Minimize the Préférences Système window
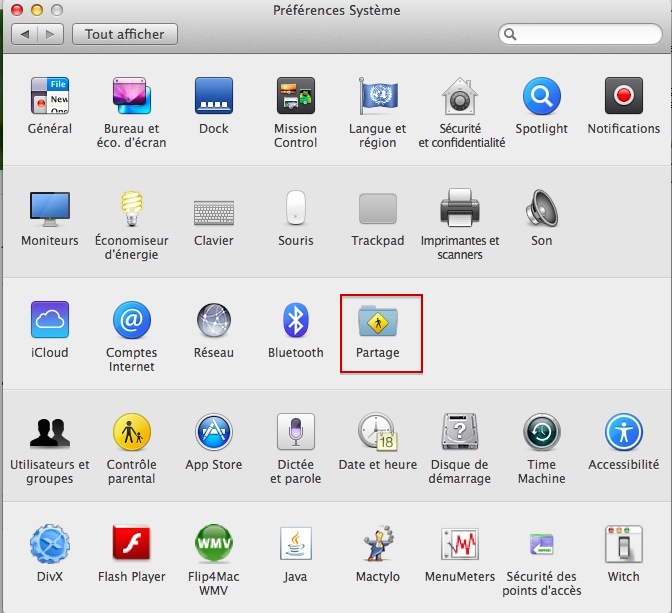 (37, 10)
